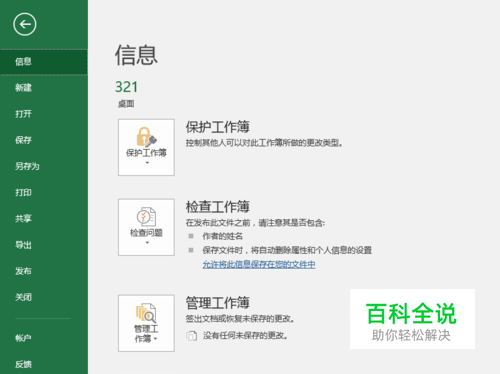The width and height of the screenshot is (500, 374).
Task: Click the 控制其他人 description text
Action: click(x=264, y=143)
